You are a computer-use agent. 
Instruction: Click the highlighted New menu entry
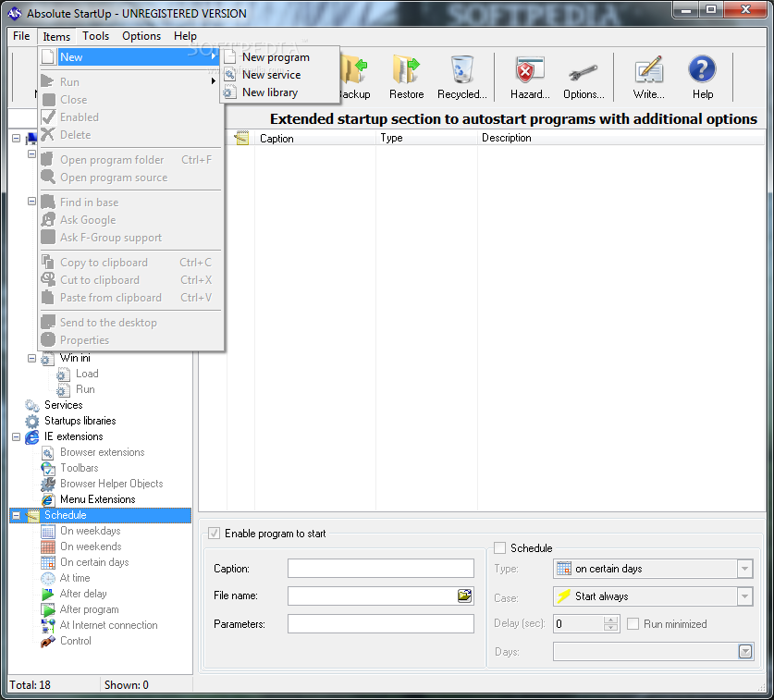(129, 57)
